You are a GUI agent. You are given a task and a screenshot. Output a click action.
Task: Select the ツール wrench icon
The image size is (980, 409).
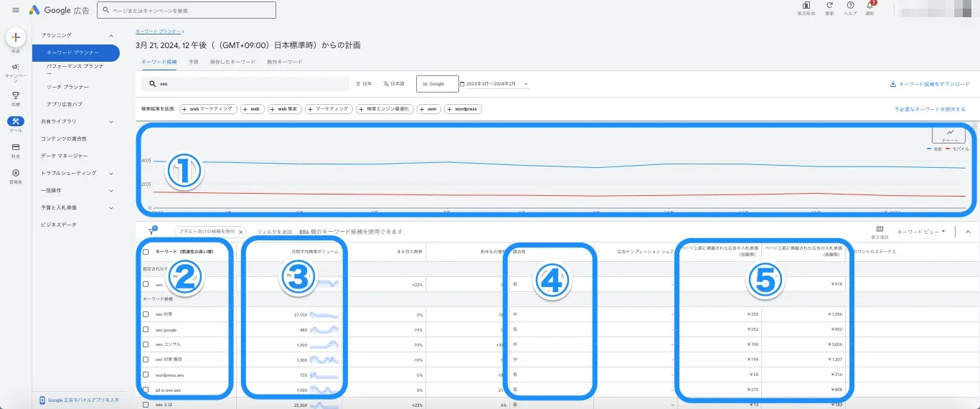pyautogui.click(x=16, y=121)
